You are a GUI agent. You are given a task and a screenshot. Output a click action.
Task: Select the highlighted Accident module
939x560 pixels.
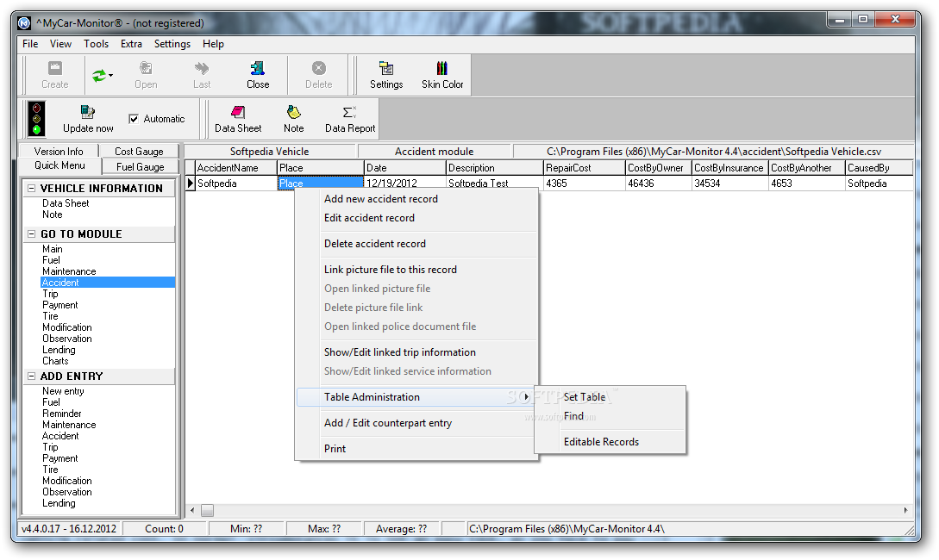point(108,283)
